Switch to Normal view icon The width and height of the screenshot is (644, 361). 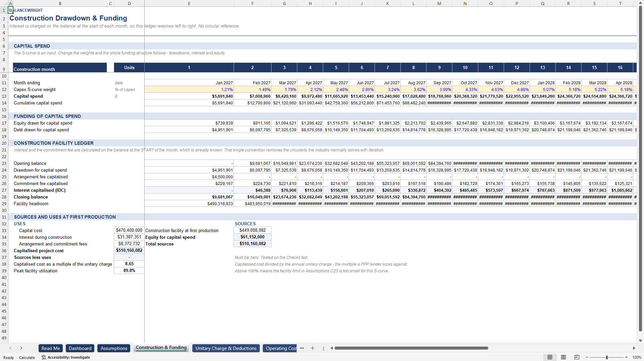click(x=550, y=357)
